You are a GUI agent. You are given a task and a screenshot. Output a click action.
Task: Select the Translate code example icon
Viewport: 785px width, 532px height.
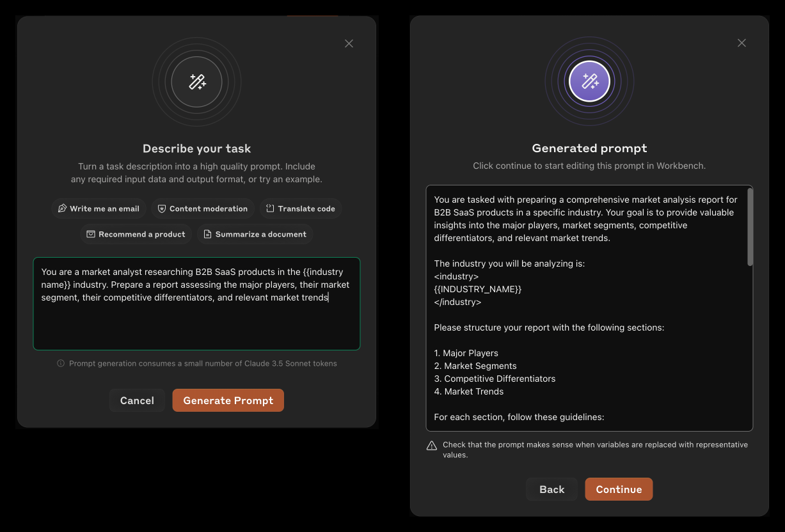pos(270,208)
